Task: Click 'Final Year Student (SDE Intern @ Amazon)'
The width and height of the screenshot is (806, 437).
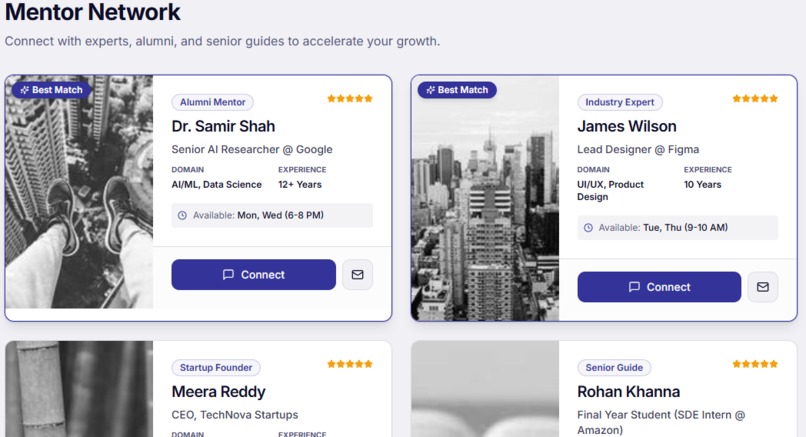Action: [x=661, y=422]
